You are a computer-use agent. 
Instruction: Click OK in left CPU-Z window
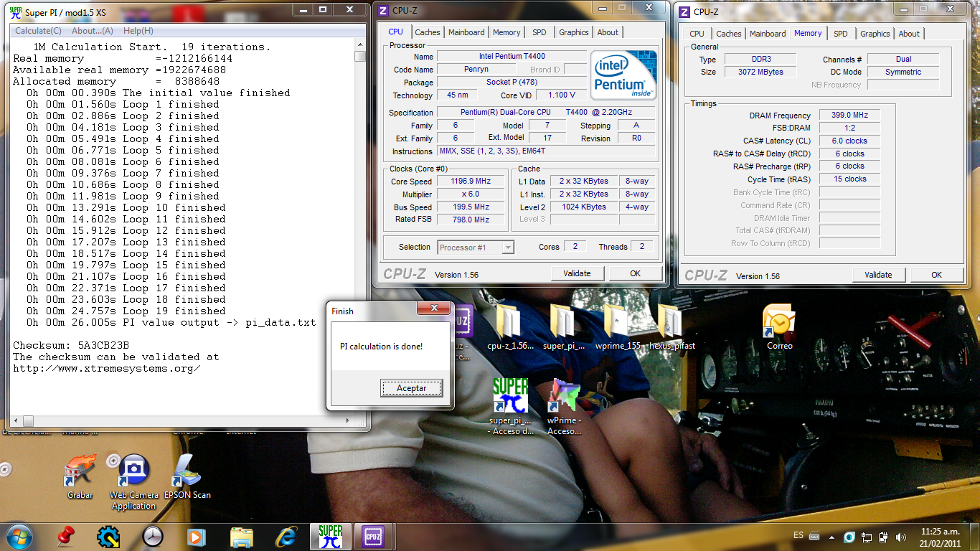coord(635,273)
